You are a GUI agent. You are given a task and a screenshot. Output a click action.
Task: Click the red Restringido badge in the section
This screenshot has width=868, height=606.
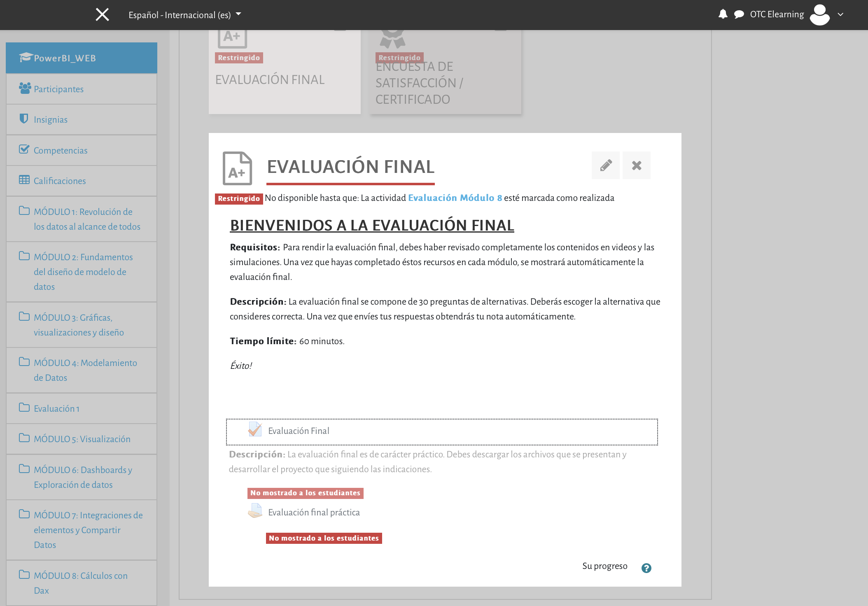239,199
